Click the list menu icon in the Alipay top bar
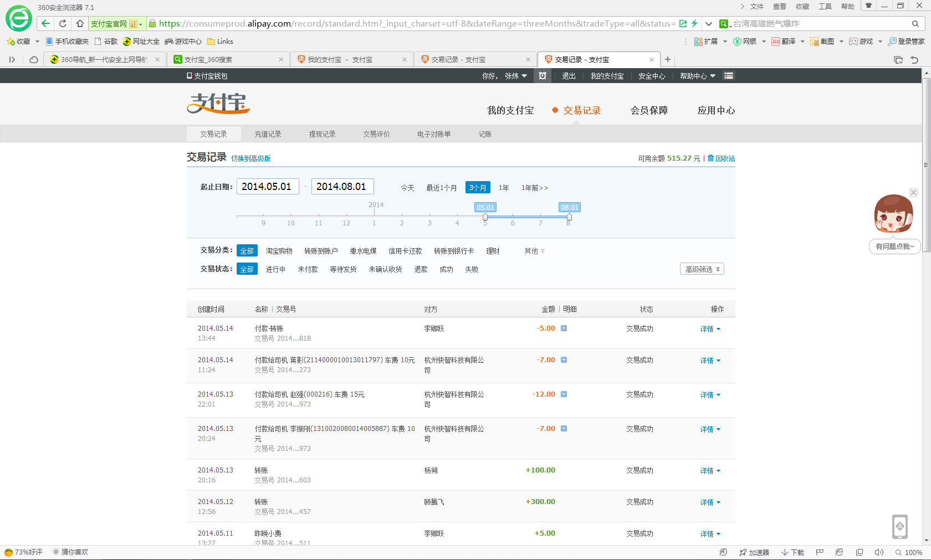The width and height of the screenshot is (931, 560). click(729, 76)
